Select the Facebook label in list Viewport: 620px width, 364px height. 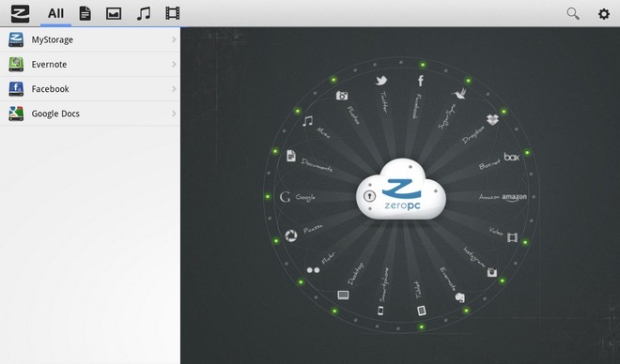[50, 89]
